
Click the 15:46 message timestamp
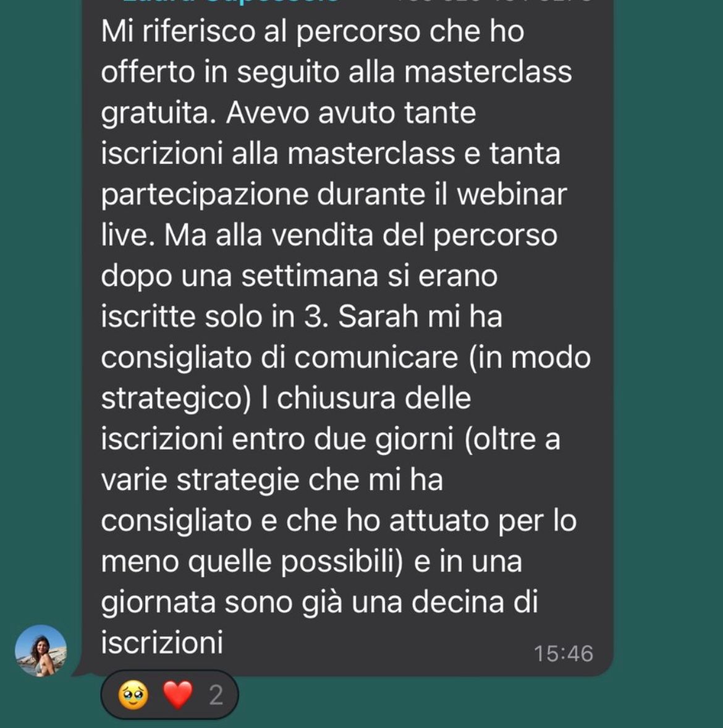coord(564,654)
